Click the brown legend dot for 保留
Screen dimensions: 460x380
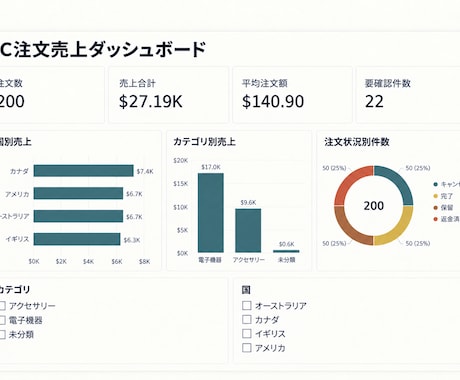point(435,208)
